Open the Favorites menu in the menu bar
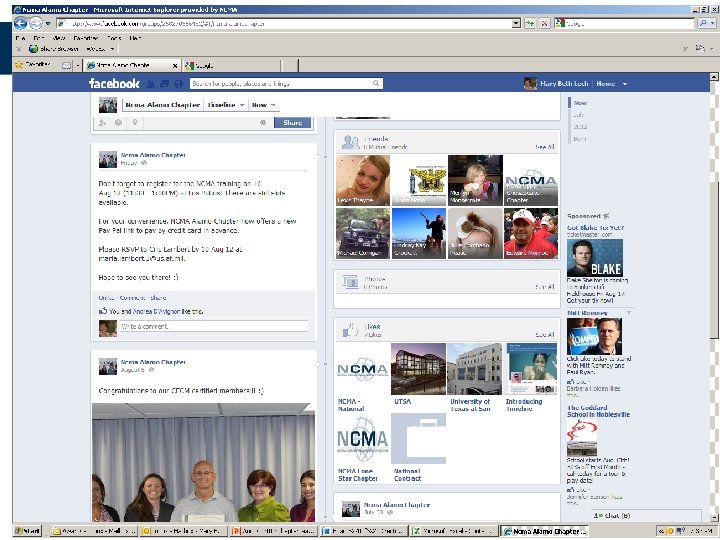 (x=86, y=38)
